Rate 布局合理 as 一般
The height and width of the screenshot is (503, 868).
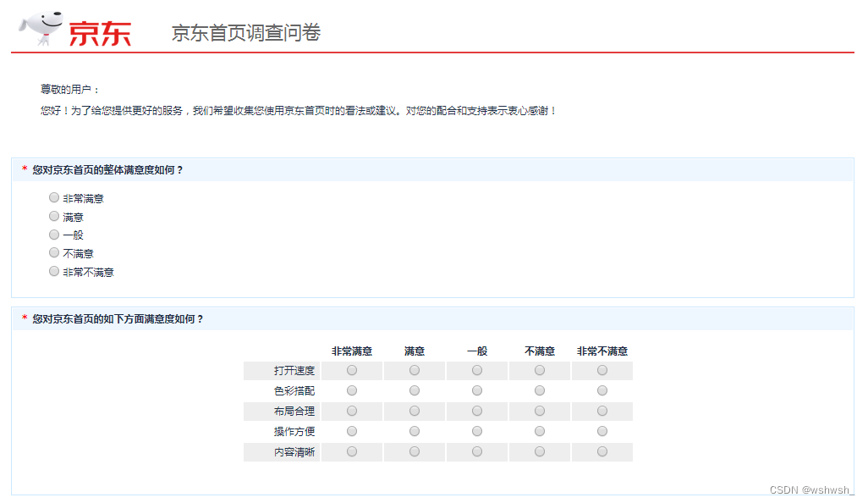476,411
